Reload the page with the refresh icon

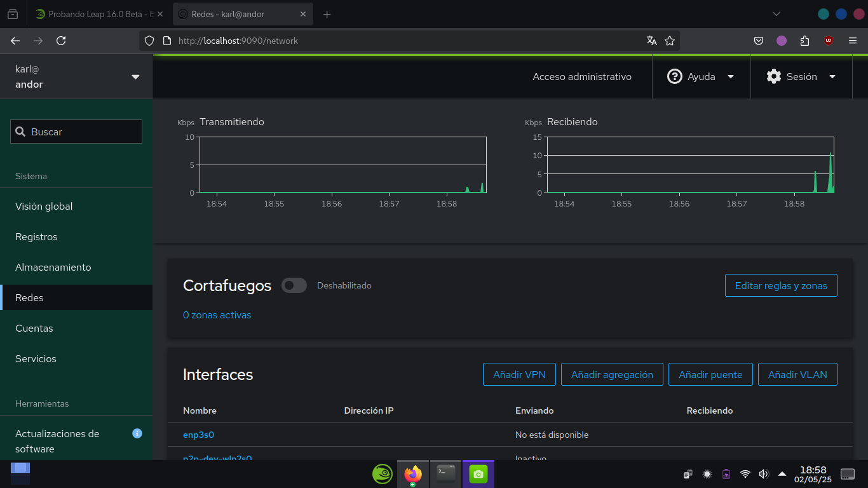pyautogui.click(x=61, y=41)
